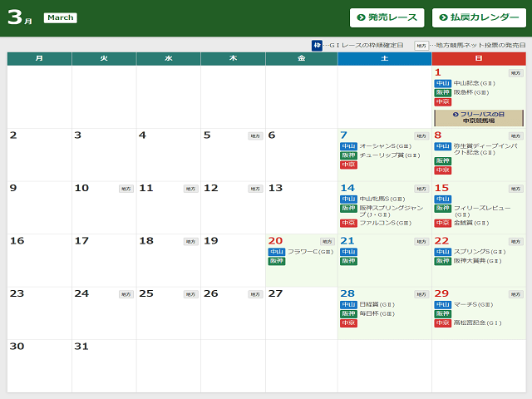Image resolution: width=532 pixels, height=399 pixels.
Task: Click the 中山 badge on March 21
Action: (348, 252)
